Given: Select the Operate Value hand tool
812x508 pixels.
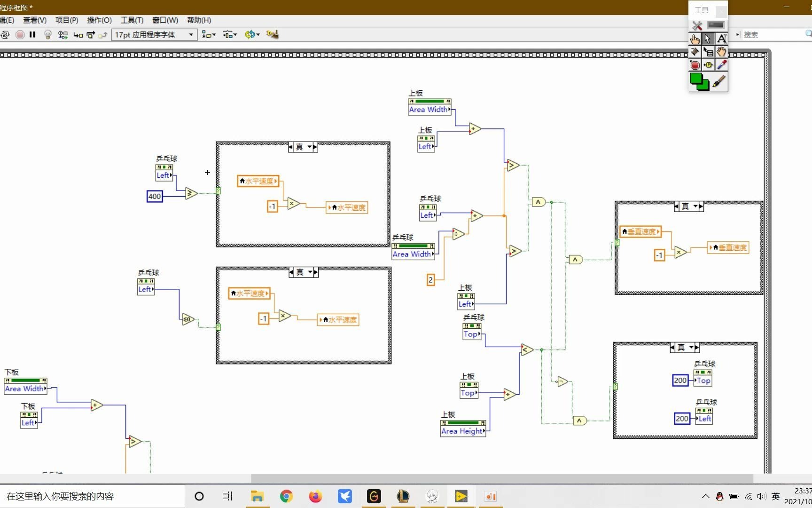Looking at the screenshot, I should tap(695, 39).
